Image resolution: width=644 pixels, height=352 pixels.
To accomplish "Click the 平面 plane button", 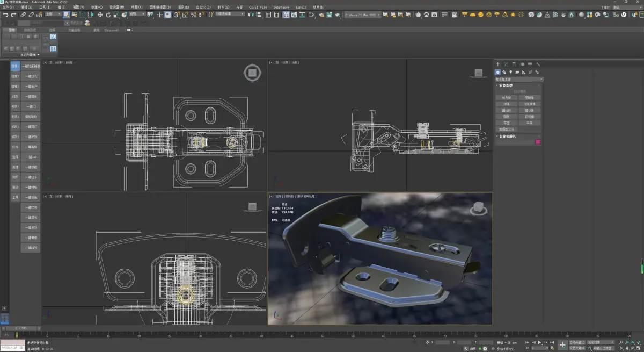I will pyautogui.click(x=529, y=123).
